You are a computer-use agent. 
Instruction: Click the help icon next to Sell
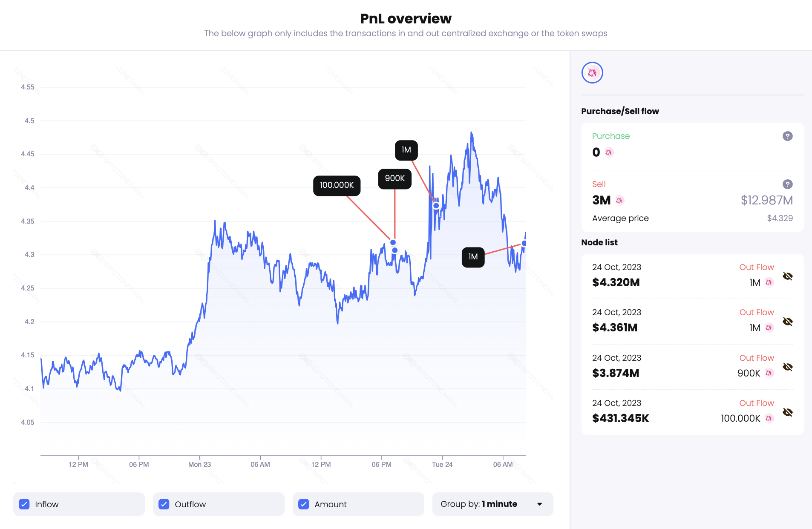[x=787, y=184]
